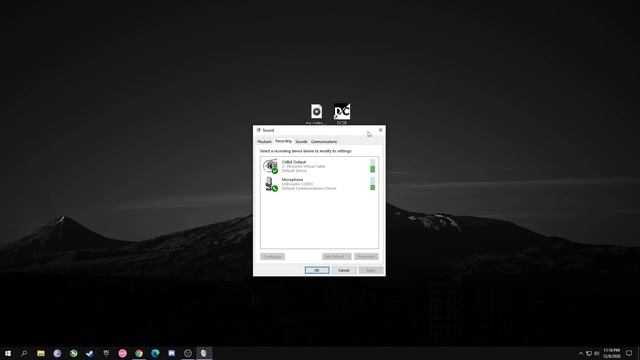The width and height of the screenshot is (640, 360).
Task: Click the Apply button
Action: pyautogui.click(x=371, y=270)
